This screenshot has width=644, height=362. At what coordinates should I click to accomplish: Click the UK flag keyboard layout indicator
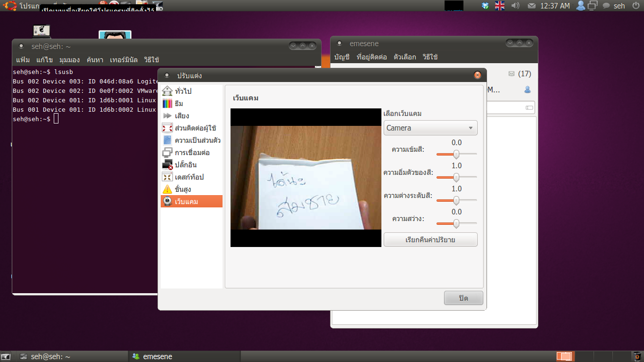[500, 6]
